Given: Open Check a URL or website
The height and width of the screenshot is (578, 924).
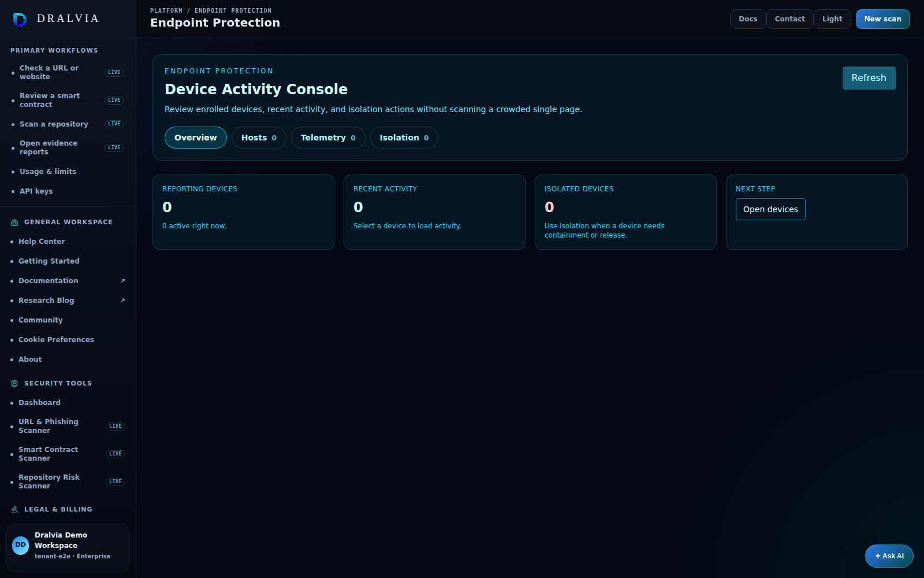Looking at the screenshot, I should point(68,72).
